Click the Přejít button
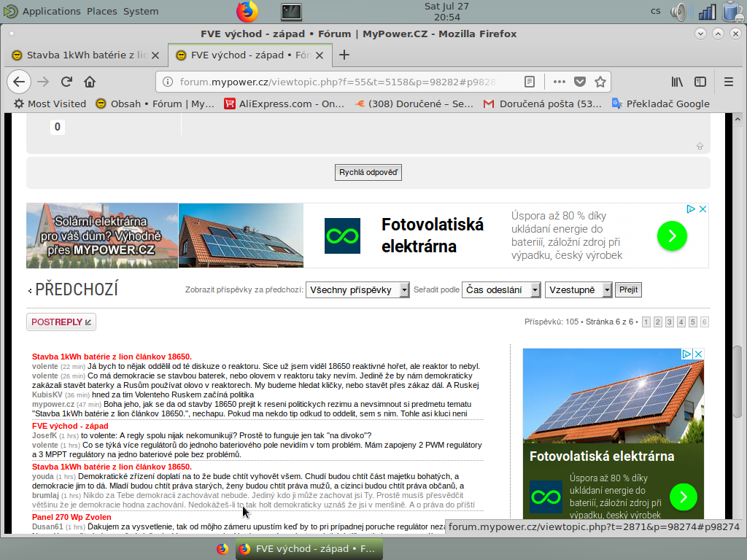 tap(628, 290)
